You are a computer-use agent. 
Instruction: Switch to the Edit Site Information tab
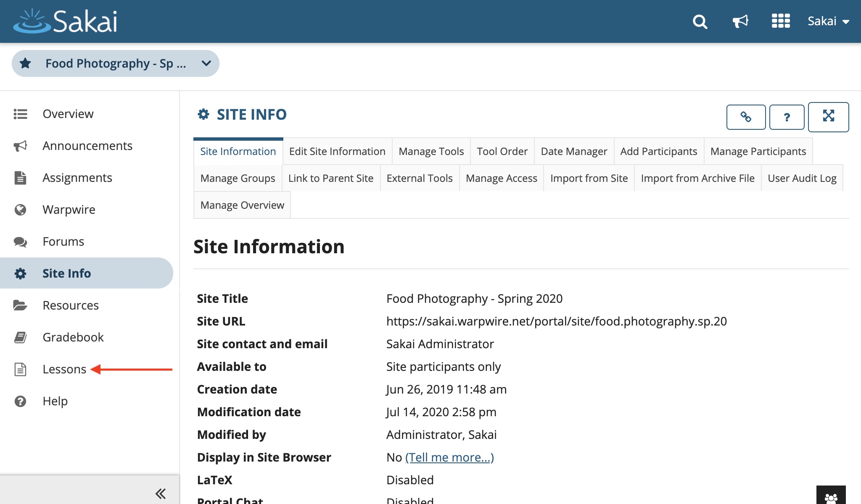pyautogui.click(x=337, y=151)
